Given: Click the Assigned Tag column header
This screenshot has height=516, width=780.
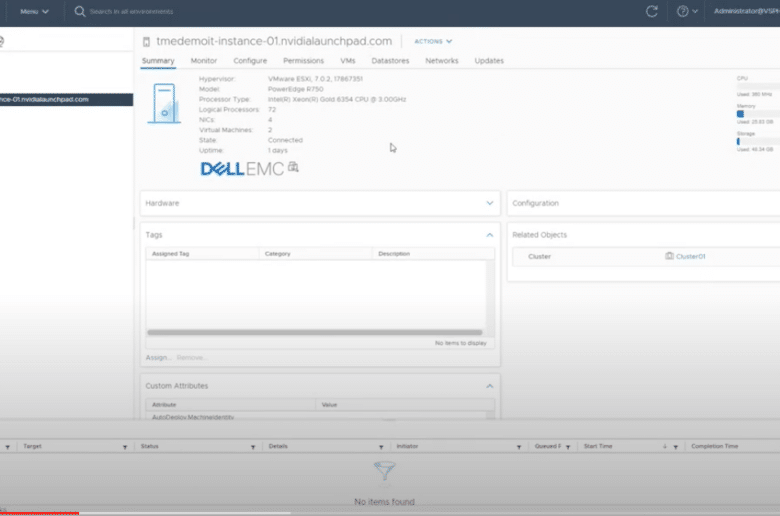Looking at the screenshot, I should pyautogui.click(x=202, y=254).
